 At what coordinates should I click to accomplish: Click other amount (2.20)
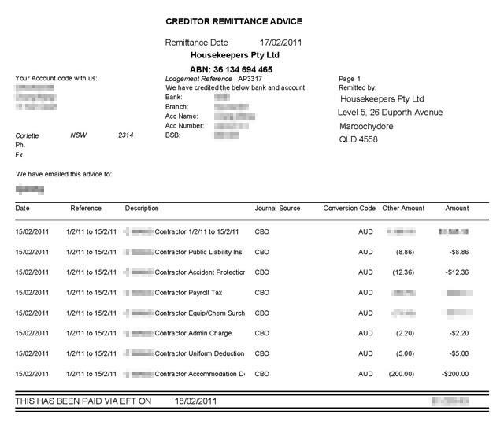405,333
